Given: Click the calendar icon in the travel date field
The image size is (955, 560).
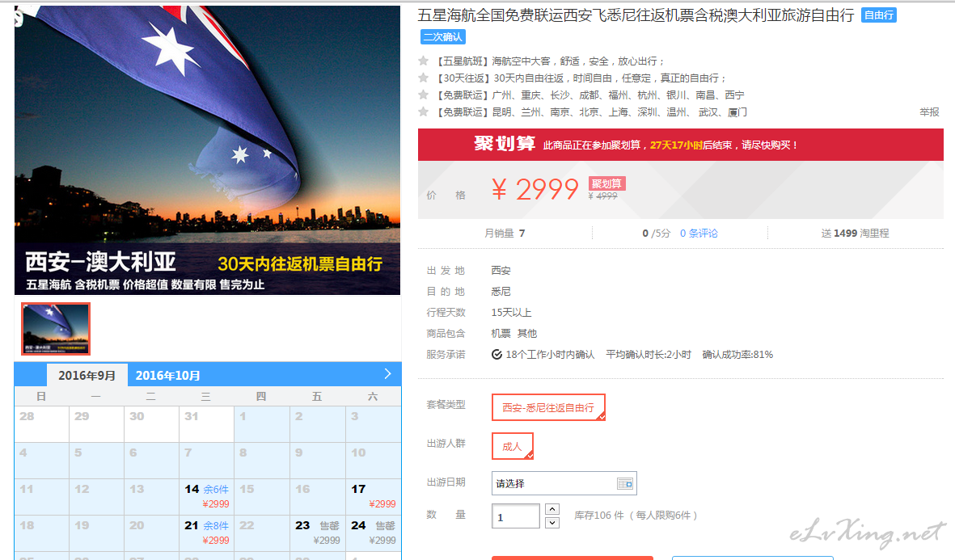Looking at the screenshot, I should 625,483.
